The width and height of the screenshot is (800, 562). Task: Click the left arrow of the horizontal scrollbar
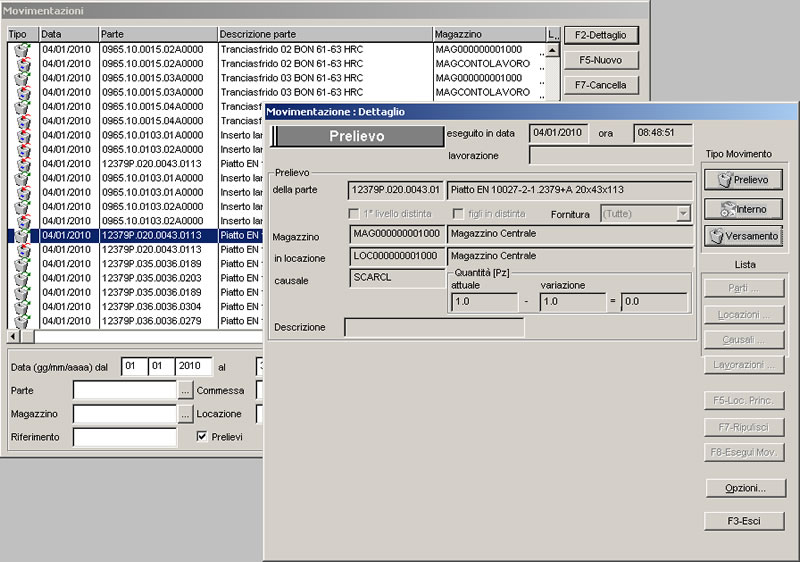click(14, 337)
